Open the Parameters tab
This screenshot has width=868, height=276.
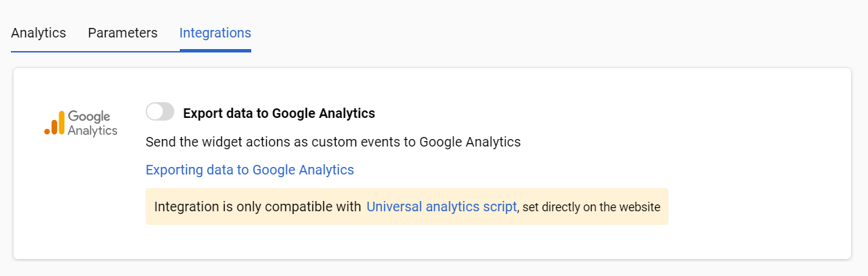(x=123, y=33)
